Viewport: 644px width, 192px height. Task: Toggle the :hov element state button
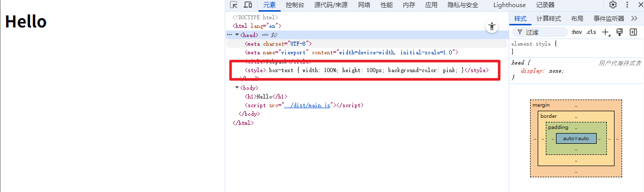(576, 32)
